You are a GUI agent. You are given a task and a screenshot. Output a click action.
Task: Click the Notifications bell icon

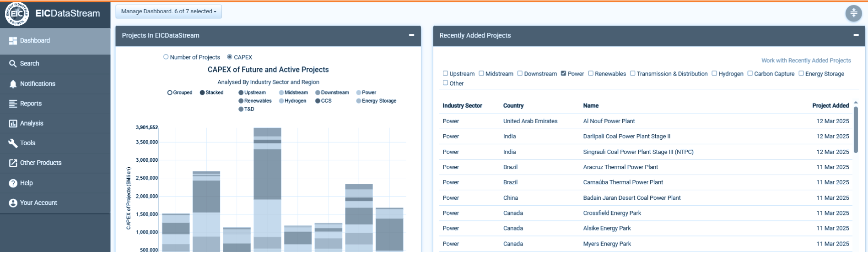pos(13,84)
